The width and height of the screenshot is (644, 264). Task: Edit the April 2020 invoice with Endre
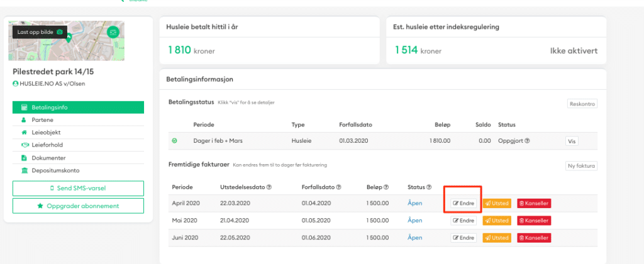click(x=464, y=204)
